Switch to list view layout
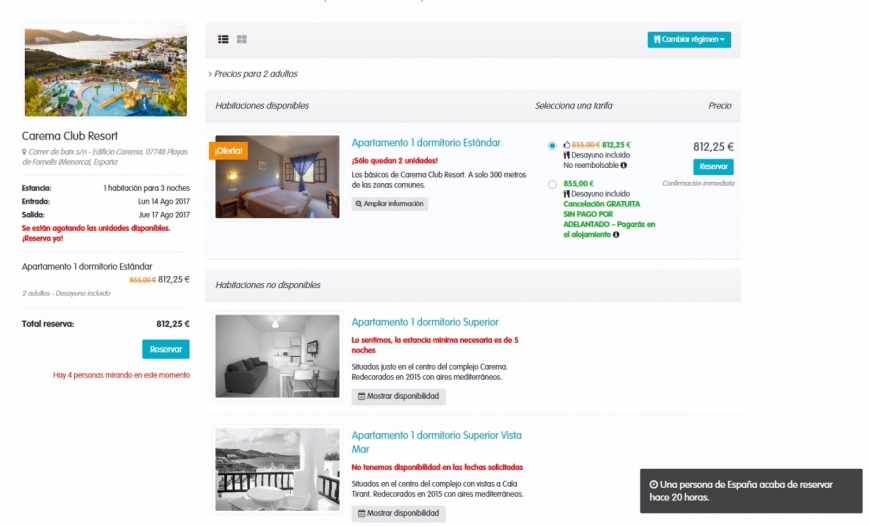Screen dimensions: 869x526 [x=223, y=39]
